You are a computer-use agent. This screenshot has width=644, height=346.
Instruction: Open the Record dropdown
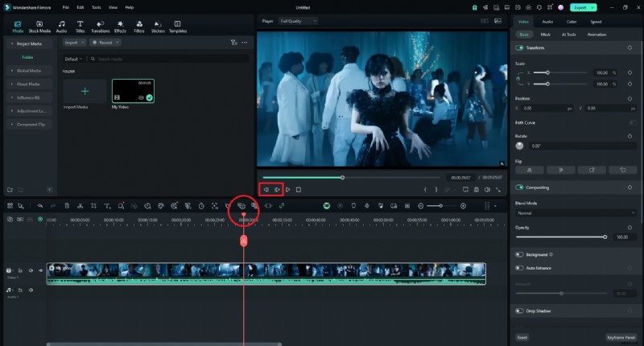(x=105, y=43)
